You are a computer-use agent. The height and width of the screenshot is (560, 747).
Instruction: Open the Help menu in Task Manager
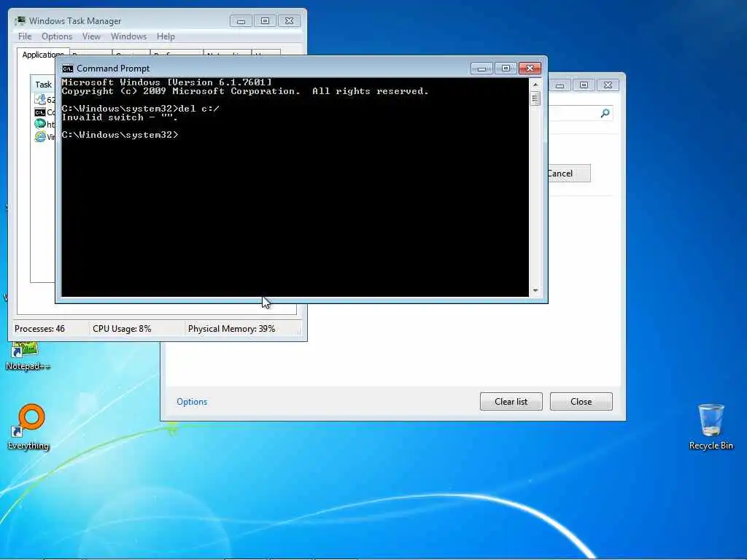pos(166,36)
